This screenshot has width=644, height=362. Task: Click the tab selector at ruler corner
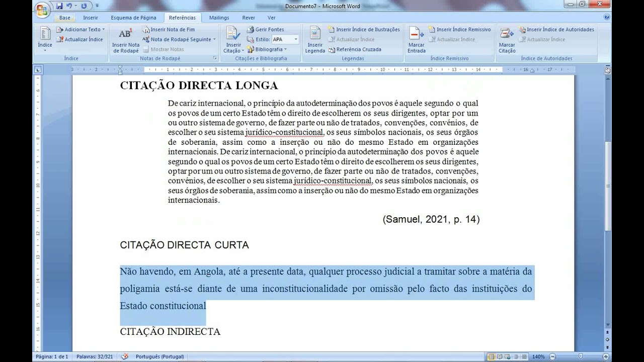[38, 70]
